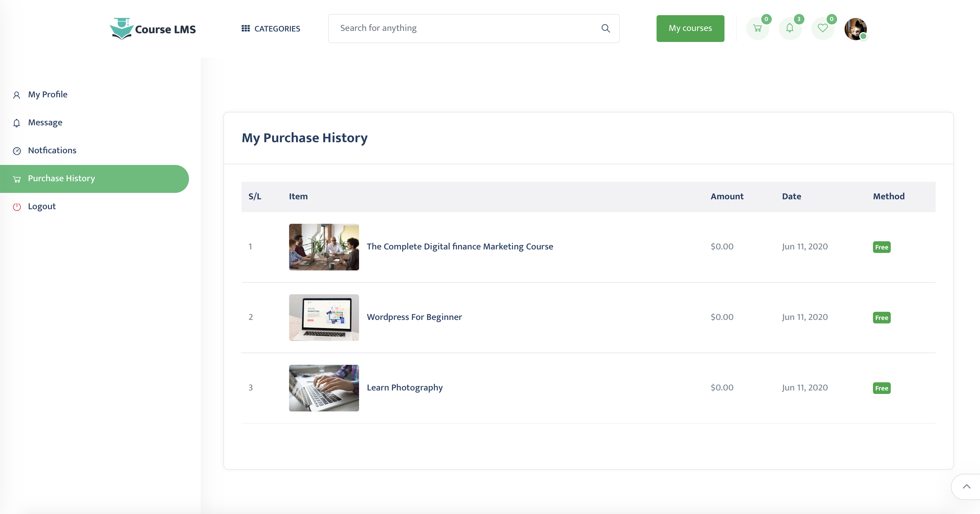Click the gauge icon beside Notfications
The height and width of the screenshot is (514, 980).
coord(17,151)
